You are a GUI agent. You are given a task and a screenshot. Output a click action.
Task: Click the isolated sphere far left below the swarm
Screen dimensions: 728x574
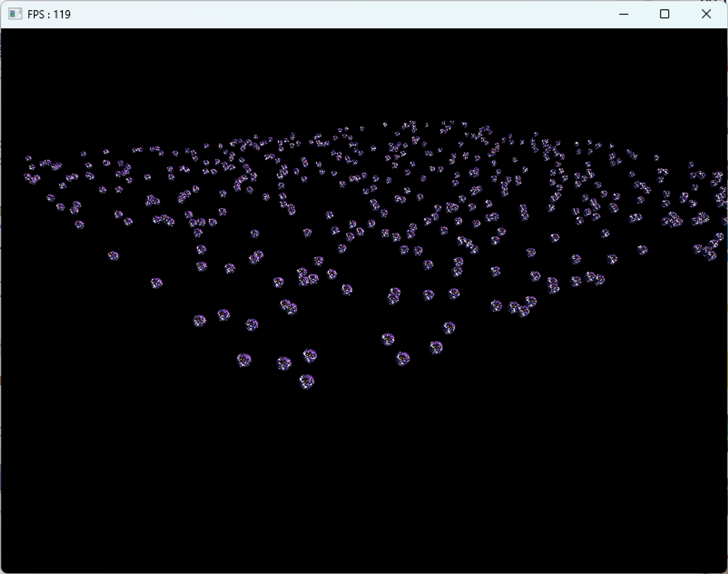(x=113, y=256)
